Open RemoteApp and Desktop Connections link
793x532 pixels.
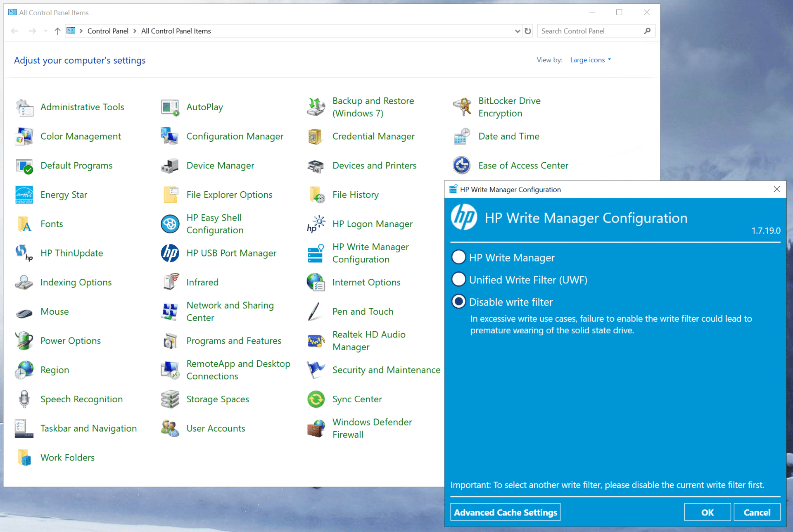tap(238, 370)
